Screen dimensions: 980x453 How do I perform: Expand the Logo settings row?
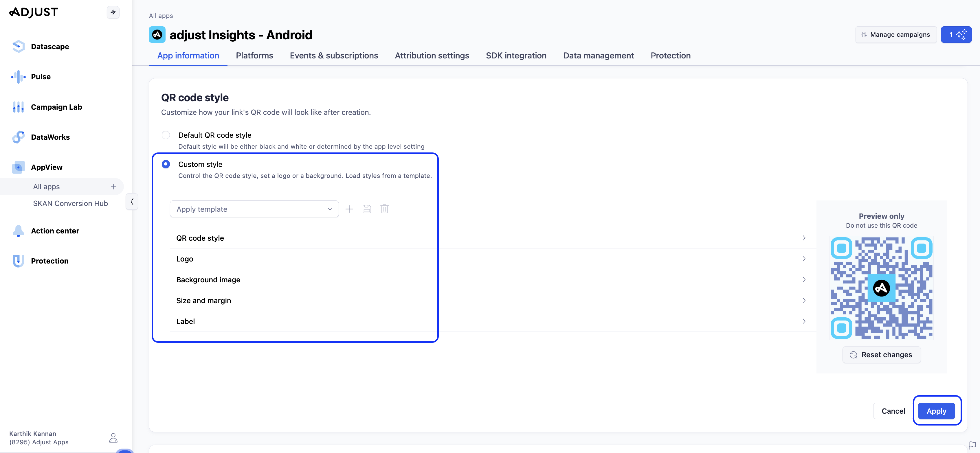(x=491, y=259)
